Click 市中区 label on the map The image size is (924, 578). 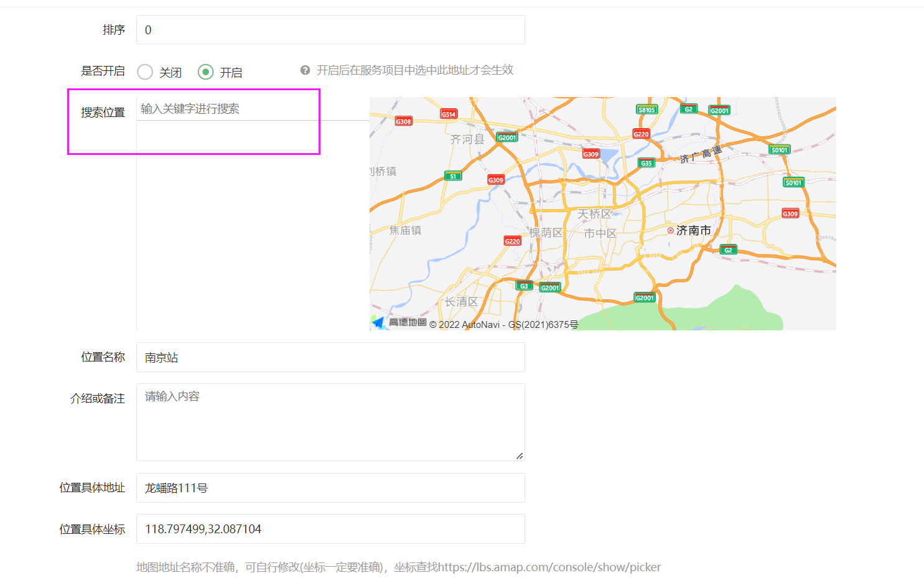pos(600,233)
